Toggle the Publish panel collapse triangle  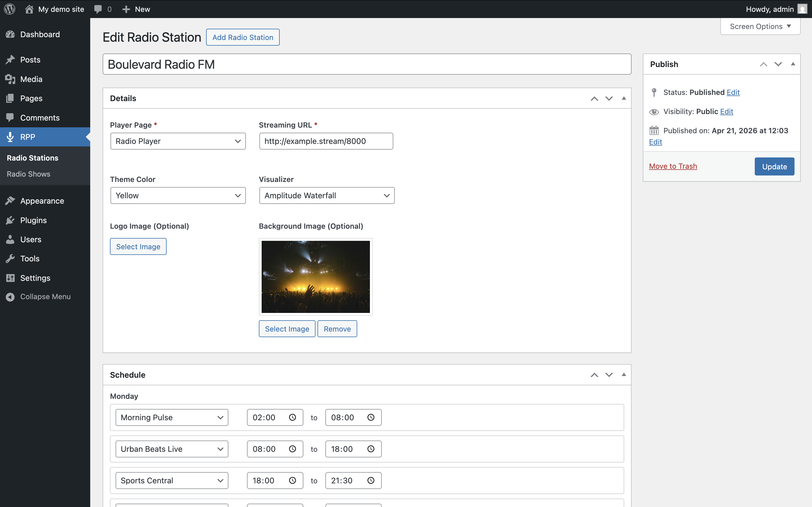coord(793,64)
